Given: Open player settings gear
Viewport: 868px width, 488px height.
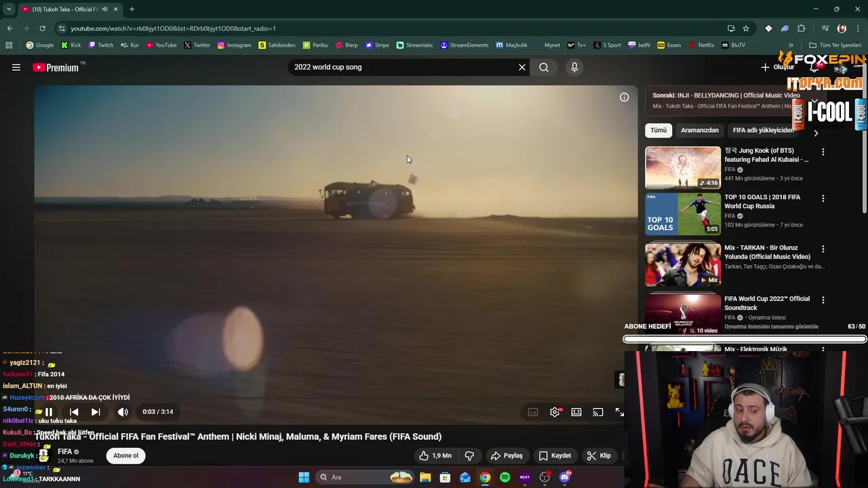Looking at the screenshot, I should coord(555,412).
